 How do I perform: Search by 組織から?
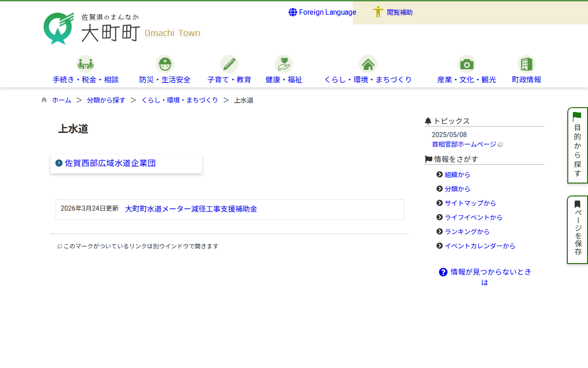pyautogui.click(x=458, y=175)
